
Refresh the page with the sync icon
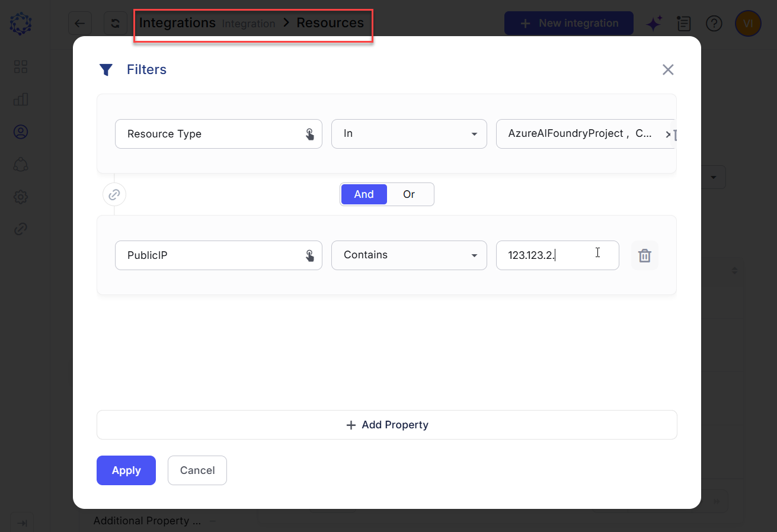pos(116,24)
